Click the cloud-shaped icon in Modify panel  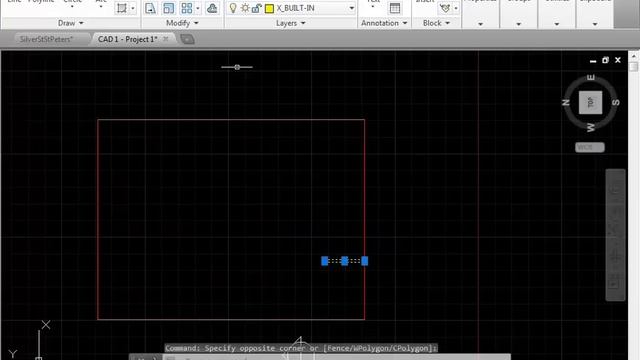click(x=212, y=8)
